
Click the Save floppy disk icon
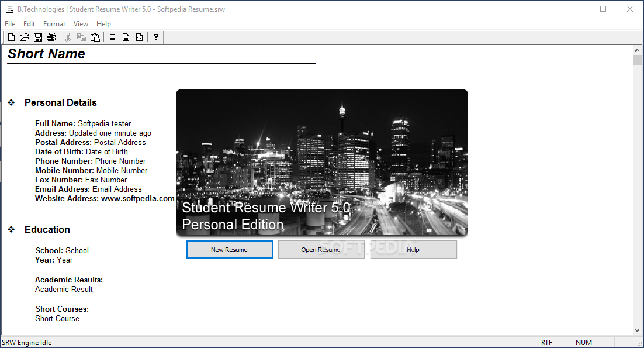(x=38, y=37)
